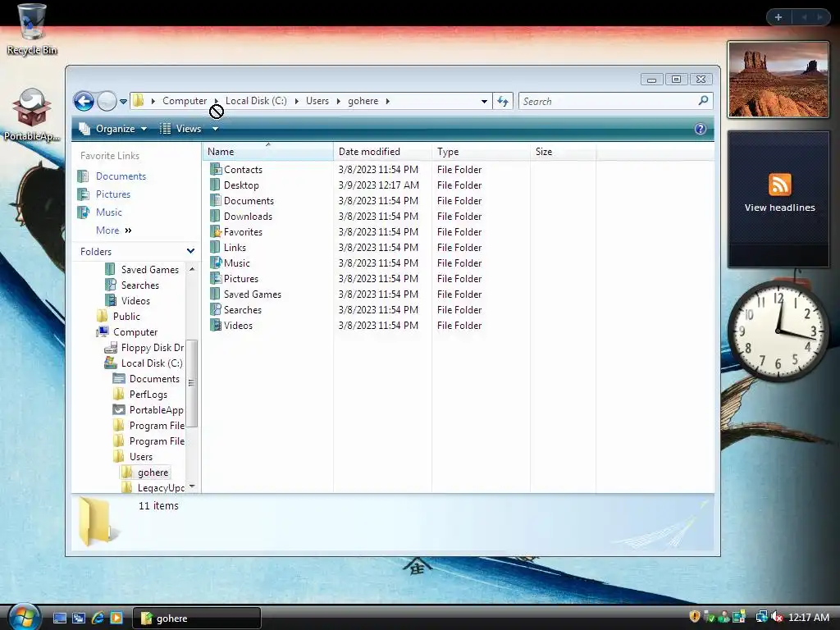840x630 pixels.
Task: Click the gohere taskbar button
Action: [197, 619]
